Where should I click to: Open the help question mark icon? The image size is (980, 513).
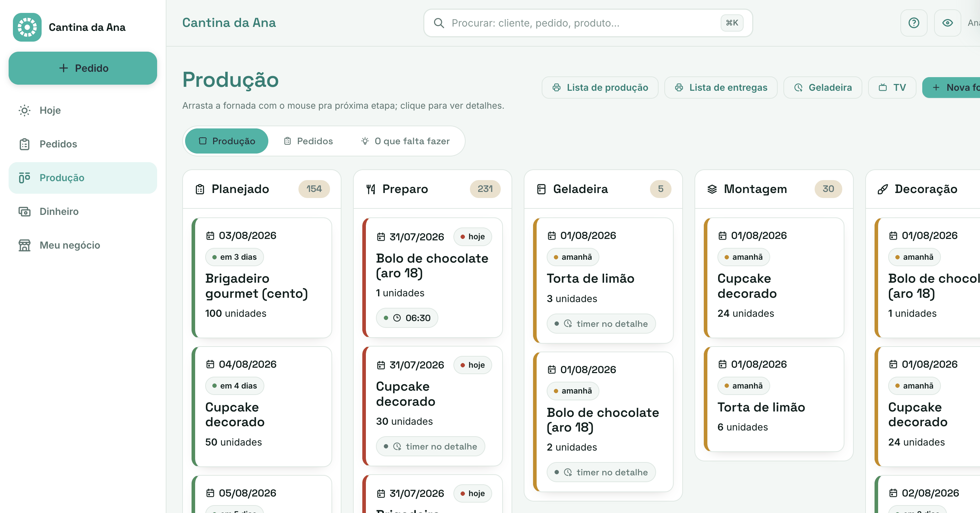coord(913,23)
